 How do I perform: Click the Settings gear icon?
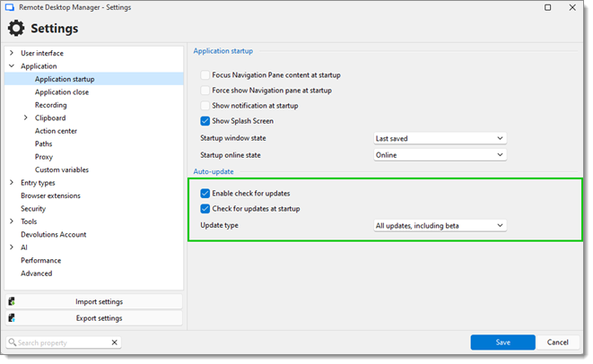click(16, 29)
